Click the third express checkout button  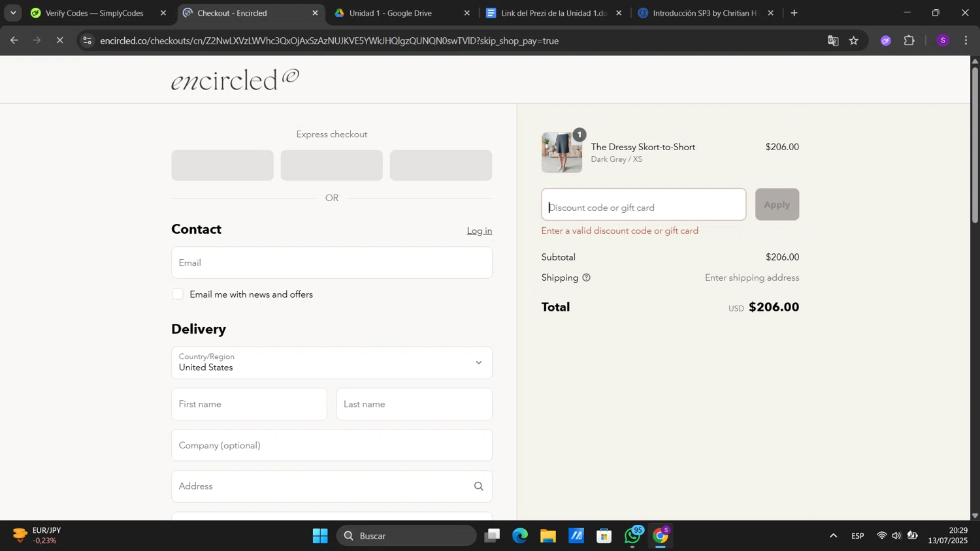(441, 165)
